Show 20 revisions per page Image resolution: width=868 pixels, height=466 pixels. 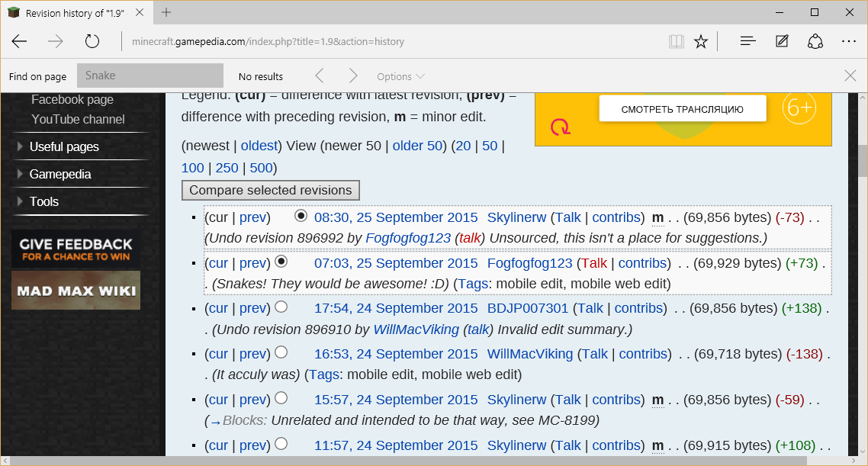pos(463,146)
